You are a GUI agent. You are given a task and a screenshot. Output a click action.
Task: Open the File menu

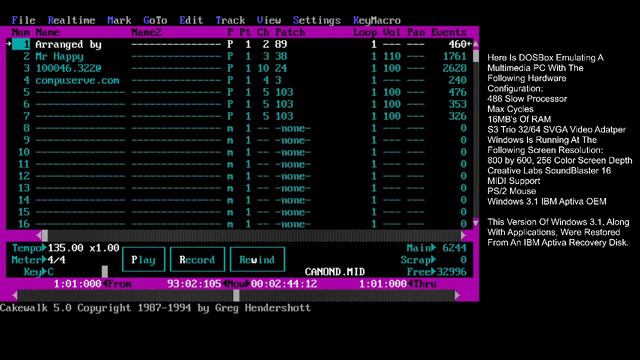(24, 20)
